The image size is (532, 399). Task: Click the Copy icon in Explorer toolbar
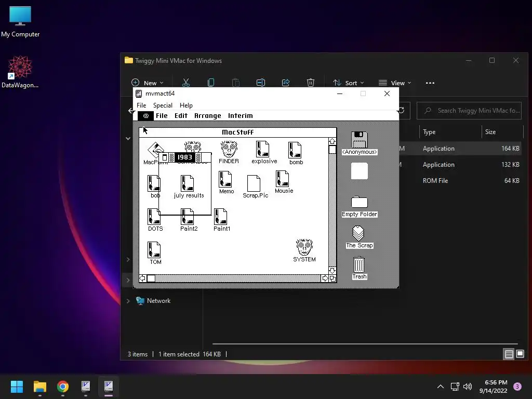211,83
